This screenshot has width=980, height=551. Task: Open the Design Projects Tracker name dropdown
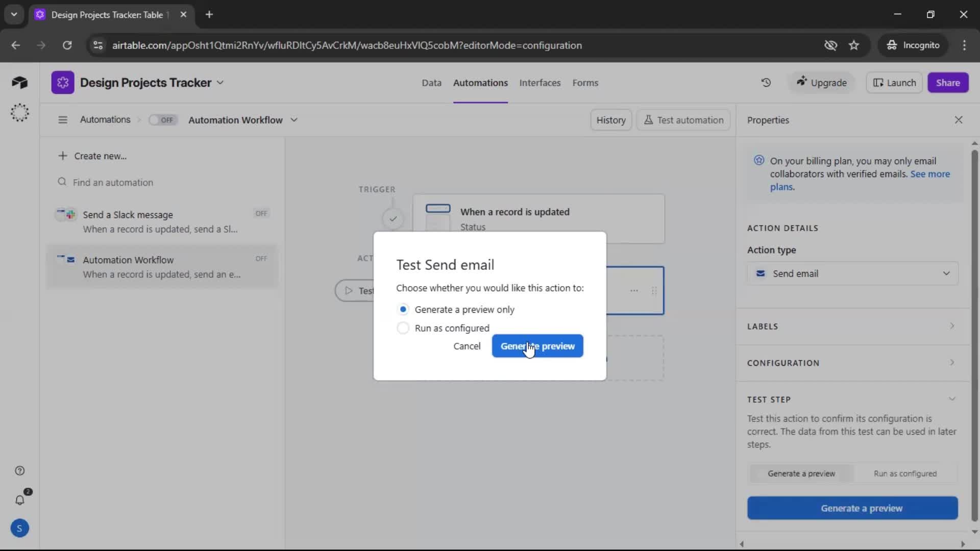[x=220, y=82]
